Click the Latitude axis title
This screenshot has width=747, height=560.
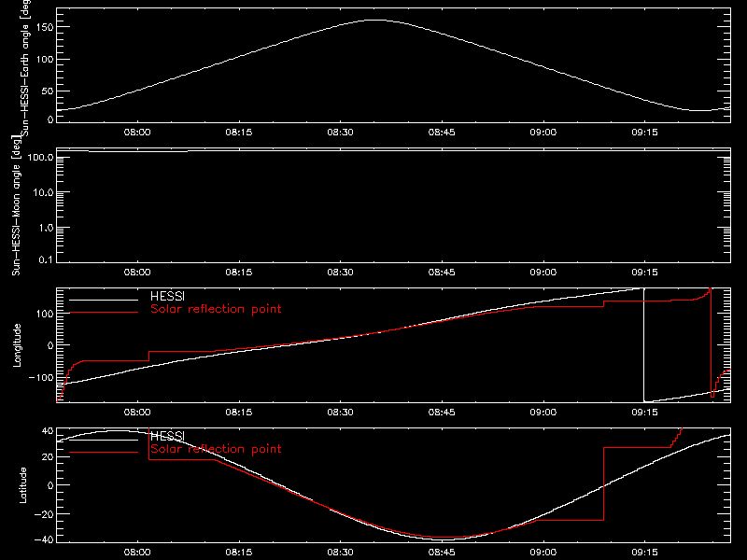(22, 485)
